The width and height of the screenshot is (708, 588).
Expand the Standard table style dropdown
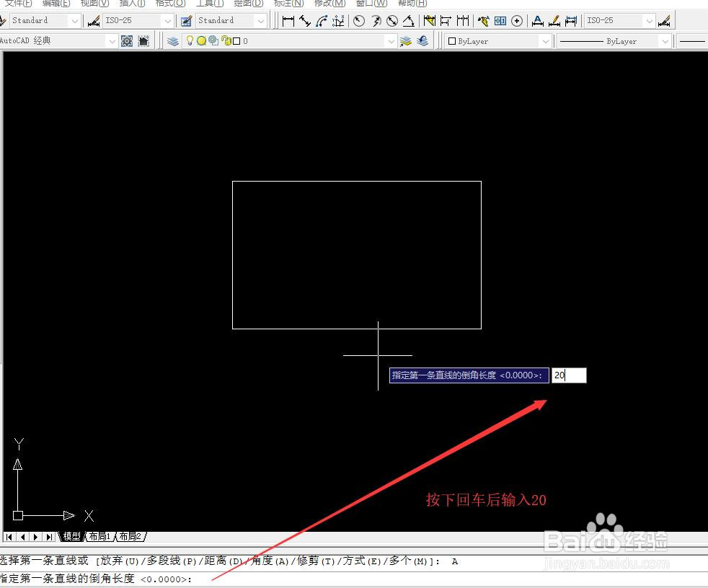[260, 21]
